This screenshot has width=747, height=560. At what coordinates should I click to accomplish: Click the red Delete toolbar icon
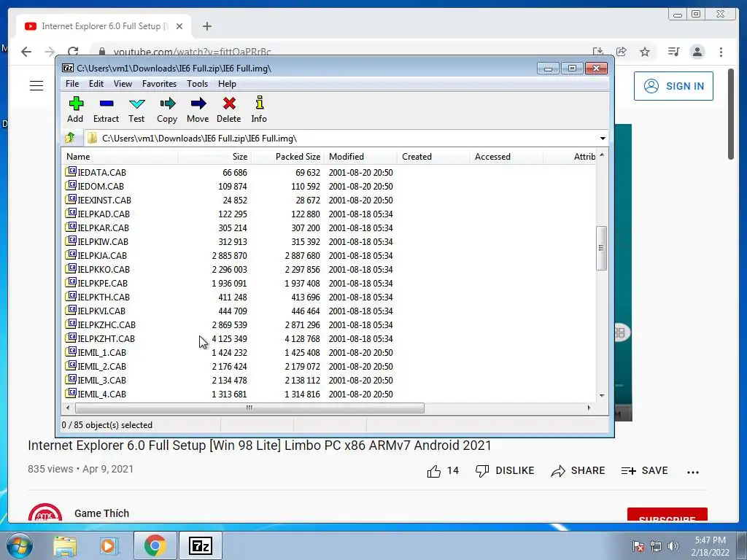pos(228,109)
